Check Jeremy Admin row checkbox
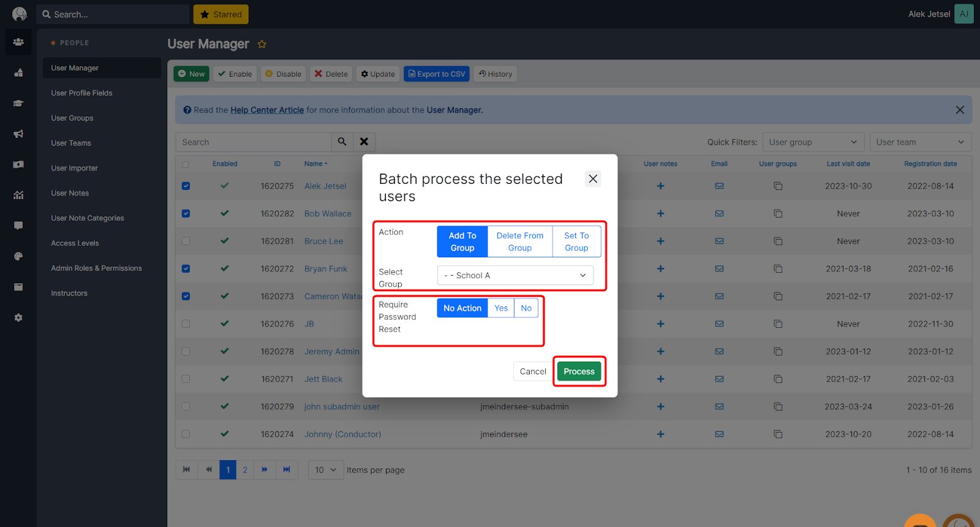 186,351
